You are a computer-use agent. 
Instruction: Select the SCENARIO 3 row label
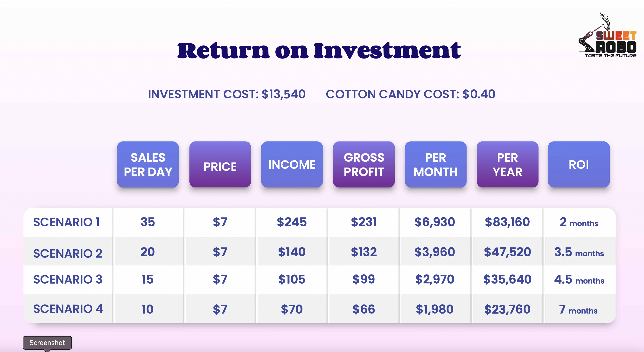tap(68, 279)
